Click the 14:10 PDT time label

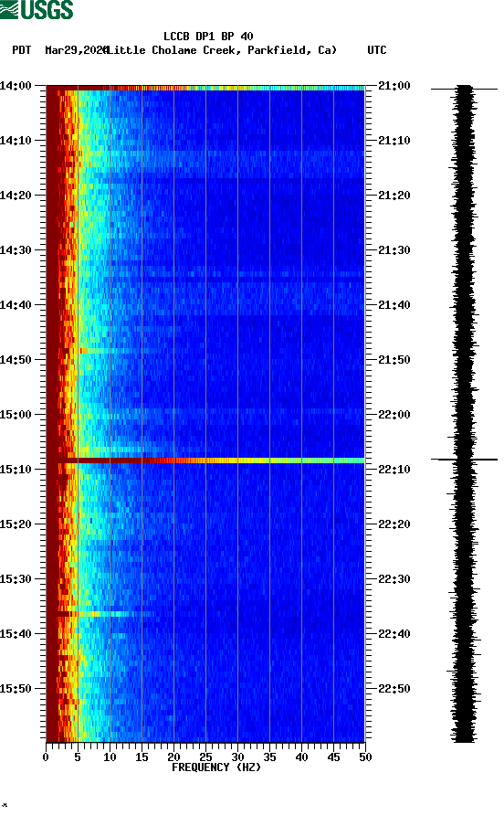pos(16,141)
